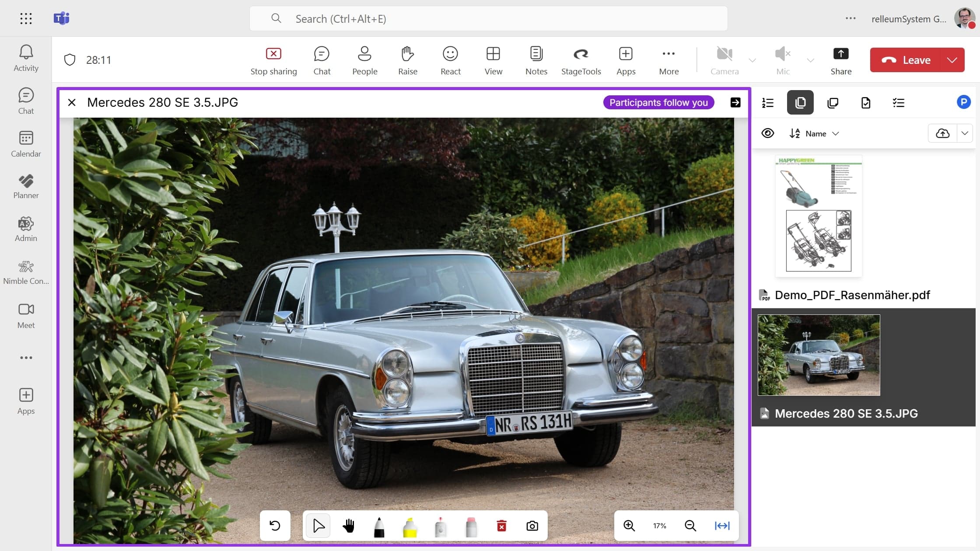Open Apps store in the left sidebar
The width and height of the screenshot is (980, 551).
coord(26,401)
